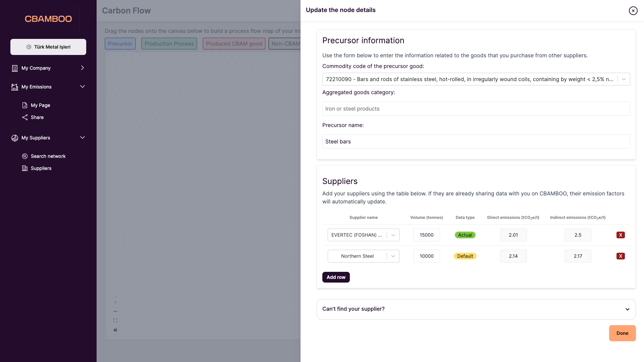Click the Add row button
Viewport: 644px width, 362px height.
point(336,277)
